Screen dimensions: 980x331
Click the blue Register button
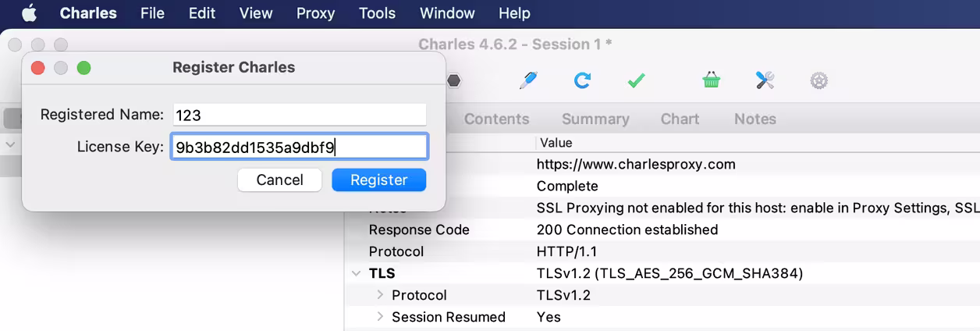pyautogui.click(x=379, y=180)
